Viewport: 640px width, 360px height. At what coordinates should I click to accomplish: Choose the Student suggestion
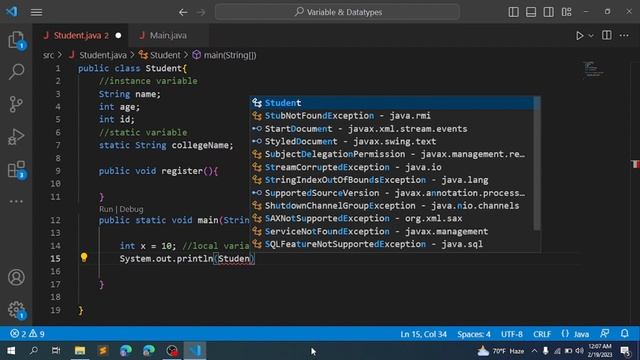392,103
